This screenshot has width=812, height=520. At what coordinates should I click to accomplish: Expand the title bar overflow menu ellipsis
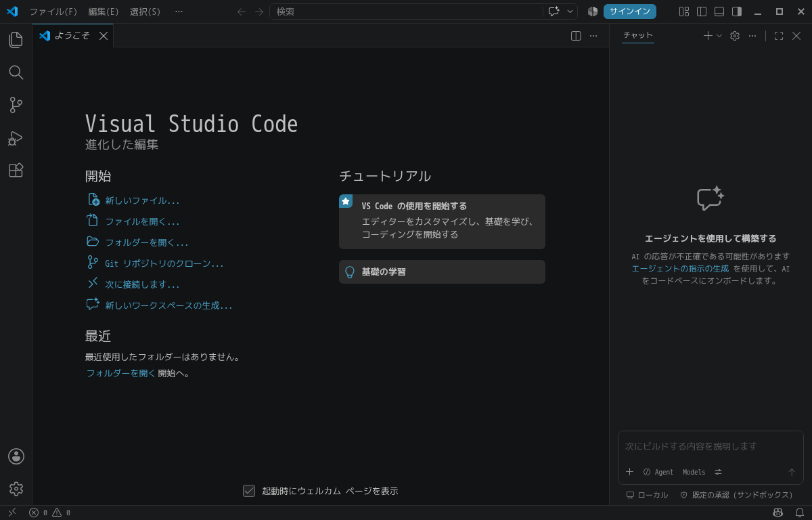tap(179, 12)
